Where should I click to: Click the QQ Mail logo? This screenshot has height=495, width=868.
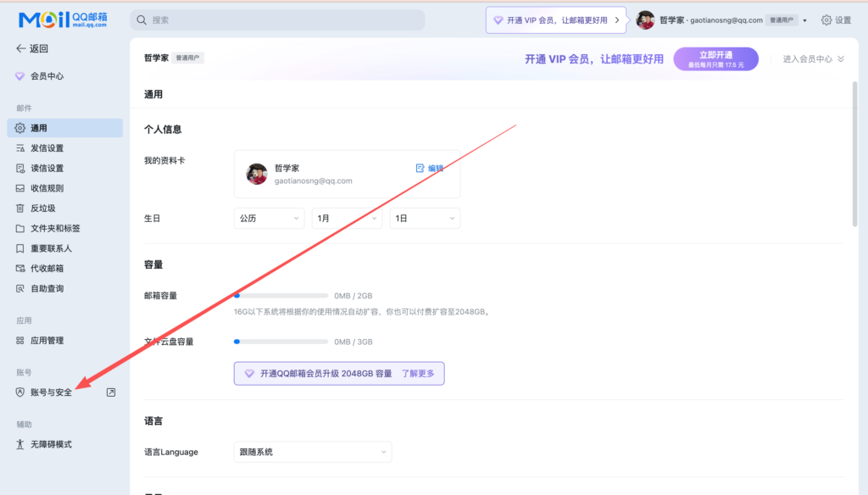coord(63,19)
